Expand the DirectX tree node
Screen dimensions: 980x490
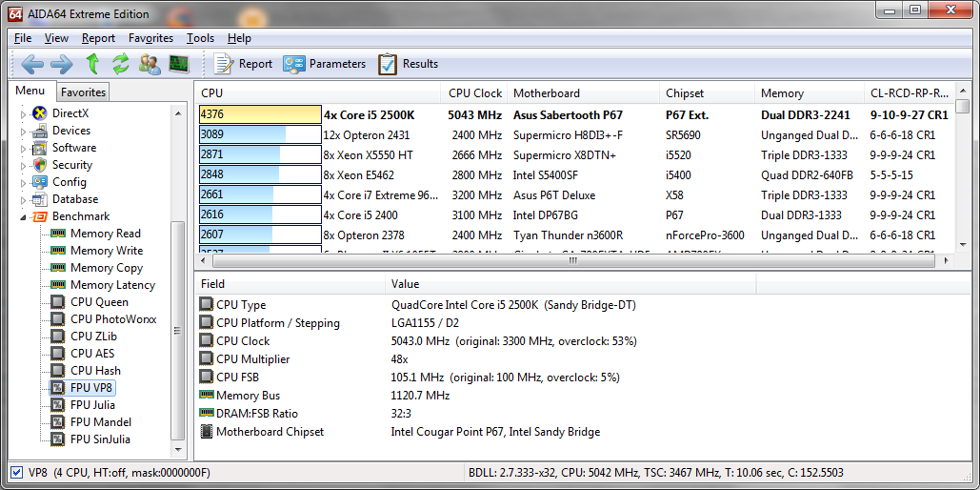[x=25, y=113]
